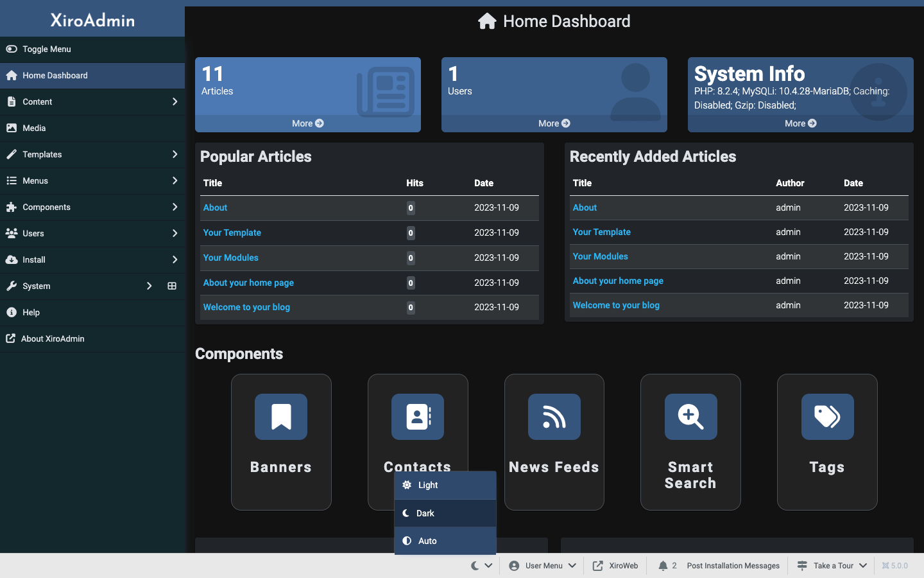Expand the System sidebar chevron
The image size is (924, 578).
[149, 286]
